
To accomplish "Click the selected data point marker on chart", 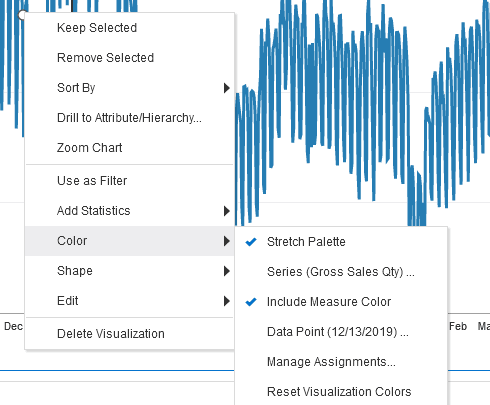I will click(x=22, y=15).
